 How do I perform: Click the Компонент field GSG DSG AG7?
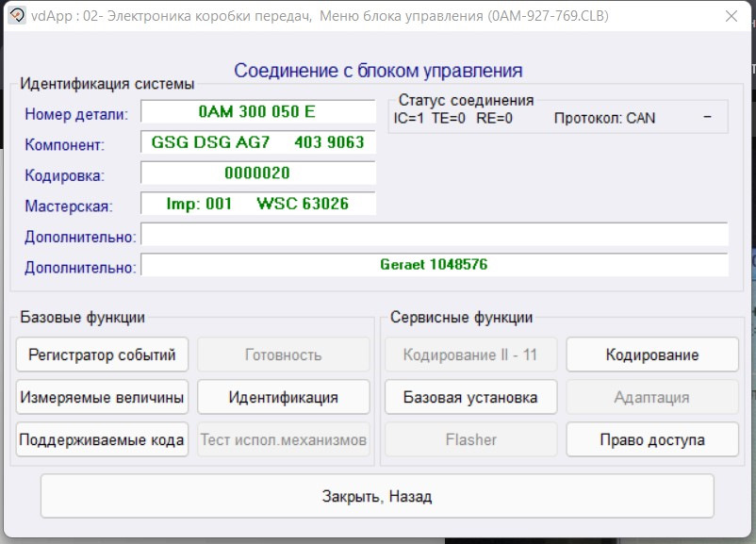(x=258, y=141)
